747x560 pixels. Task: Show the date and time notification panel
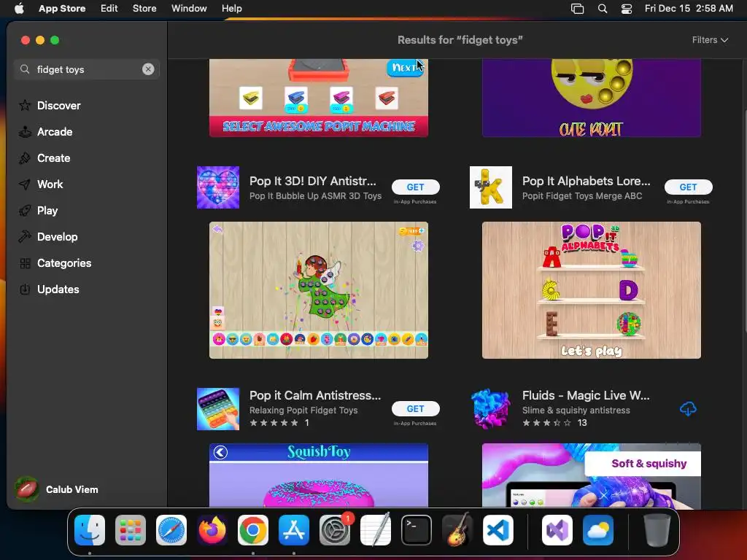coord(689,8)
